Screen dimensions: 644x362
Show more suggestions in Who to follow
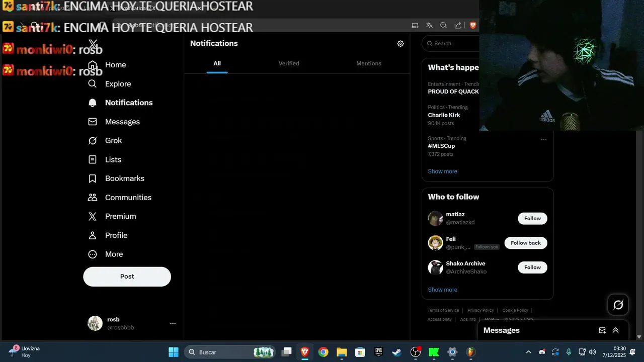click(442, 290)
